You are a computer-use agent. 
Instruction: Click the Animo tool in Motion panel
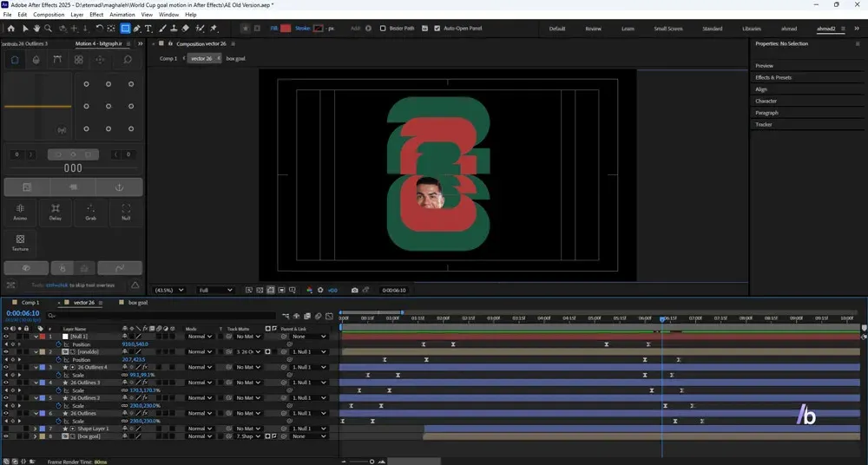(20, 213)
